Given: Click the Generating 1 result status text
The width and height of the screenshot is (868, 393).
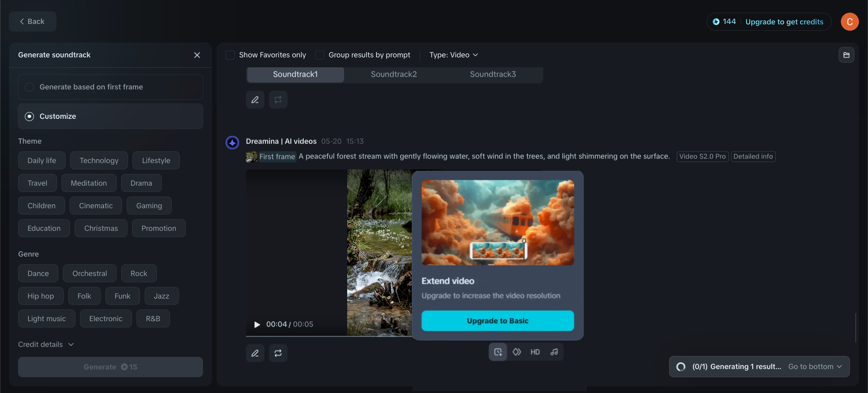Looking at the screenshot, I should click(x=736, y=367).
